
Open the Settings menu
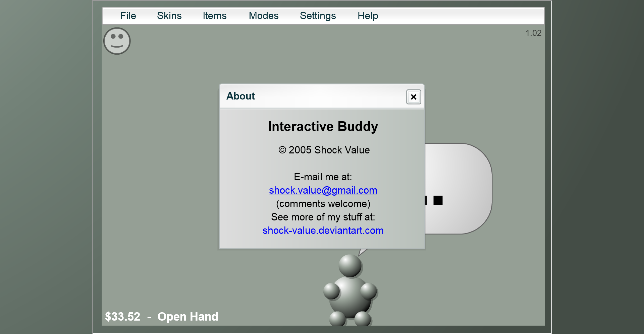pyautogui.click(x=318, y=15)
